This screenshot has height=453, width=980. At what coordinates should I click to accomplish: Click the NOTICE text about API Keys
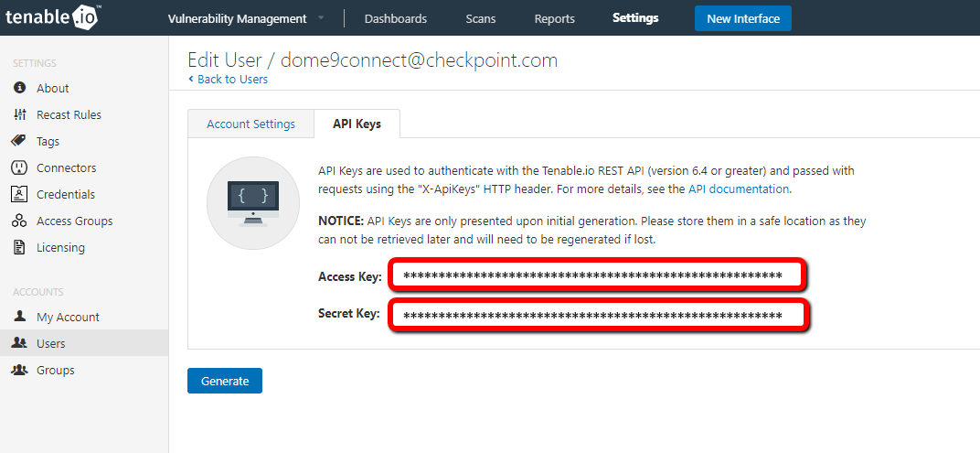click(591, 230)
